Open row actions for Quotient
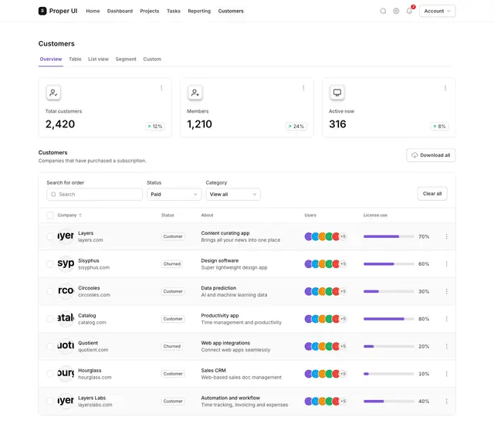Viewport: 494px width, 448px height. pos(446,346)
